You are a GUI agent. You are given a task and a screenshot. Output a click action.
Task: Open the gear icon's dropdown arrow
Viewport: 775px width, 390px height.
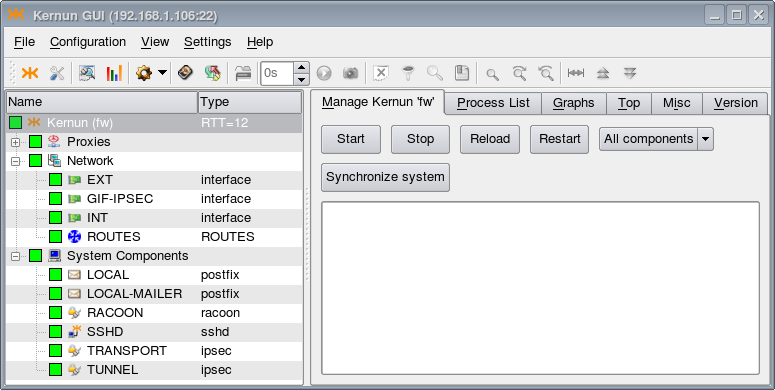click(x=162, y=73)
